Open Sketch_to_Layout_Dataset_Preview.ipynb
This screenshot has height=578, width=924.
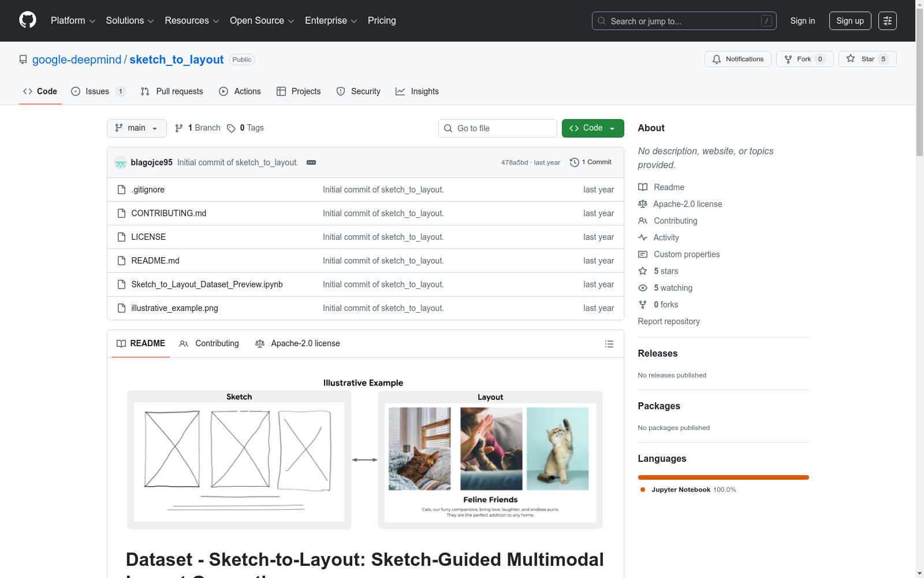(207, 284)
